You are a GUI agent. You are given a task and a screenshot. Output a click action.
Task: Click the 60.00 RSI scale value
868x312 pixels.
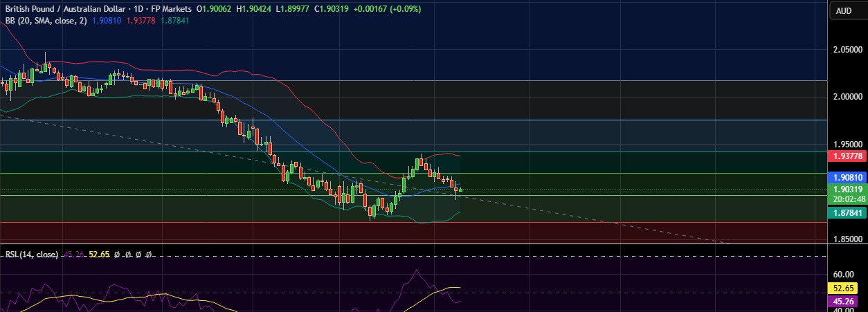[843, 275]
